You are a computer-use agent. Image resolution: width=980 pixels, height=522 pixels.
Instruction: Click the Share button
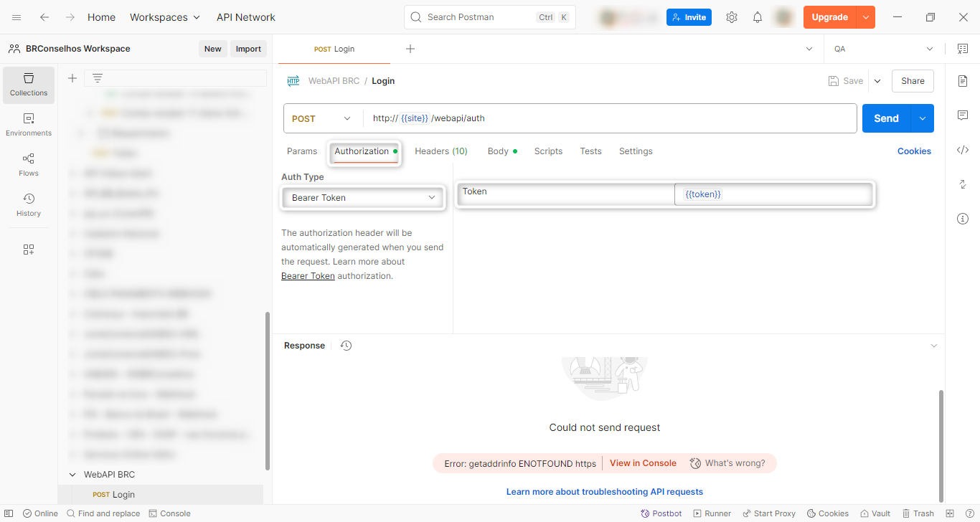tap(913, 81)
